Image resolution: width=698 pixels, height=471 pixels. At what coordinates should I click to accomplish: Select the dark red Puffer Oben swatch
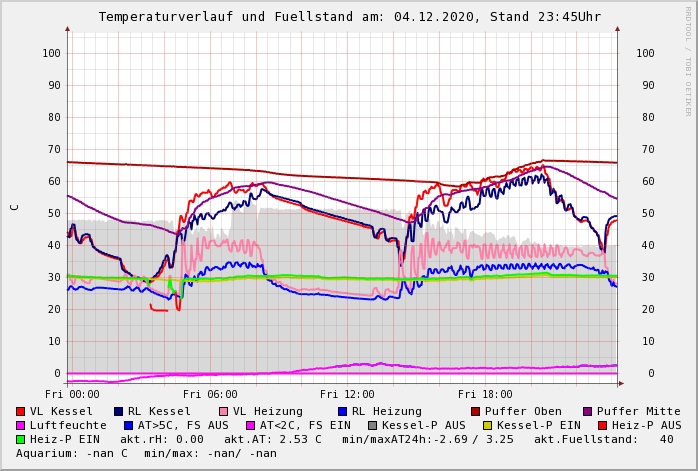[x=476, y=411]
